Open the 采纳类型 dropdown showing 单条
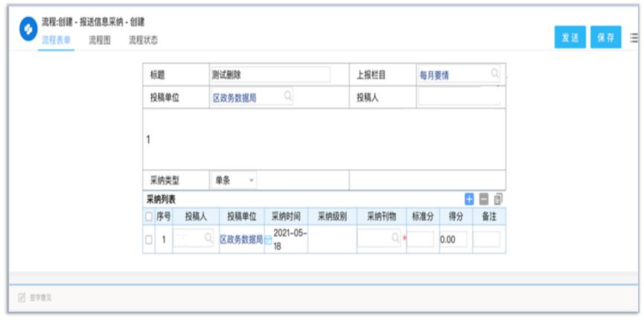The width and height of the screenshot is (644, 321). point(234,180)
